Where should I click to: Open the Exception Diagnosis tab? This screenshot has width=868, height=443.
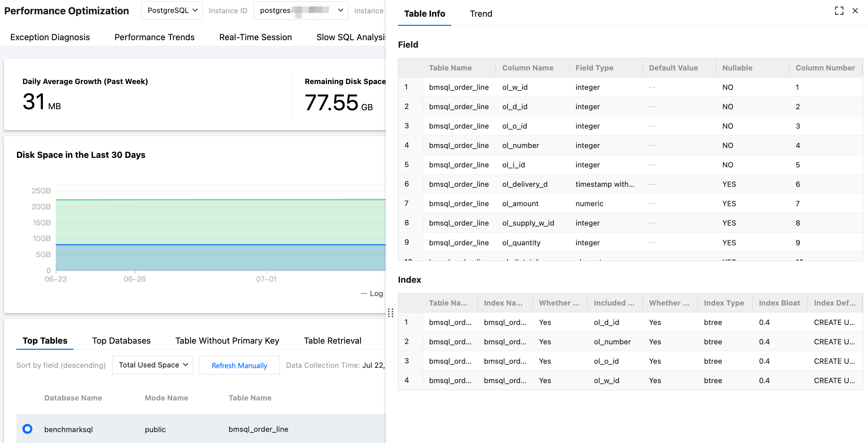tap(50, 37)
